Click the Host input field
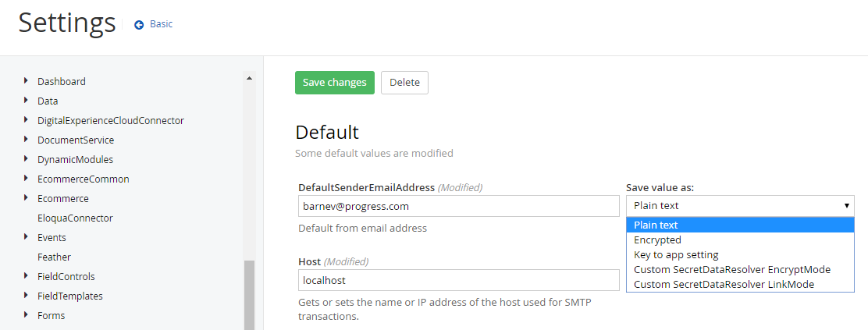 458,280
